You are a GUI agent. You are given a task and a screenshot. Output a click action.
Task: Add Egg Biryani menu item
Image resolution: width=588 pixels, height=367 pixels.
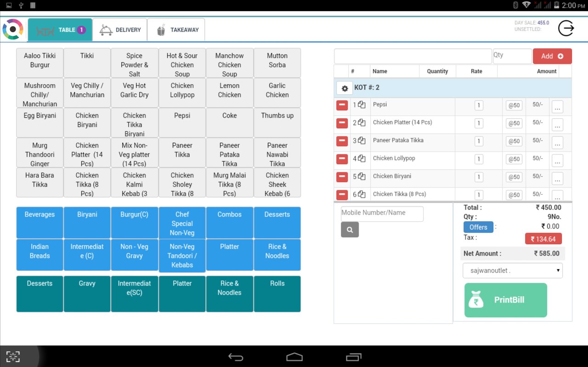(x=40, y=122)
